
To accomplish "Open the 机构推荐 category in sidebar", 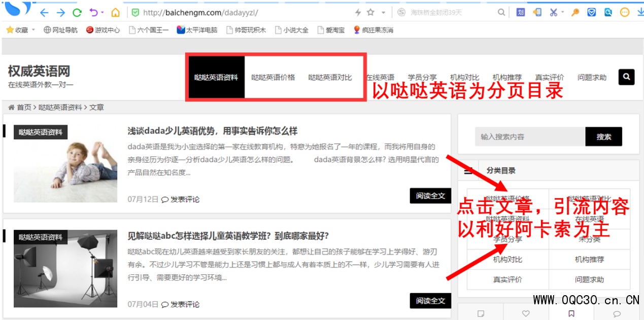I will pos(589,259).
